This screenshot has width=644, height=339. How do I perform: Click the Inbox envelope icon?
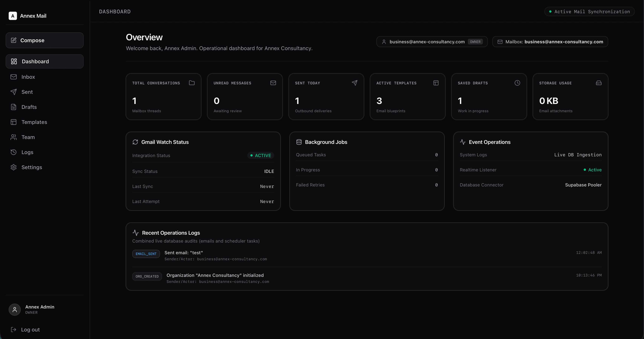pyautogui.click(x=14, y=77)
